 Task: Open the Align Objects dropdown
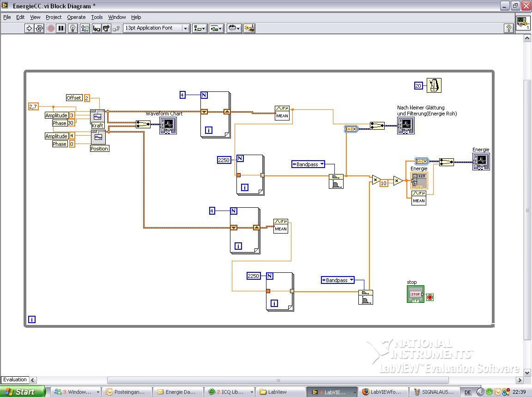coord(199,28)
